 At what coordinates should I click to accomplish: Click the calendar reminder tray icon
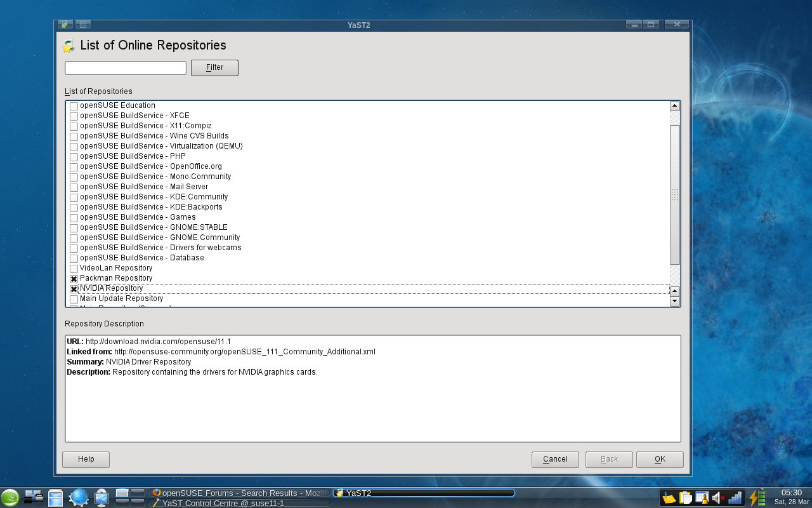tap(702, 498)
